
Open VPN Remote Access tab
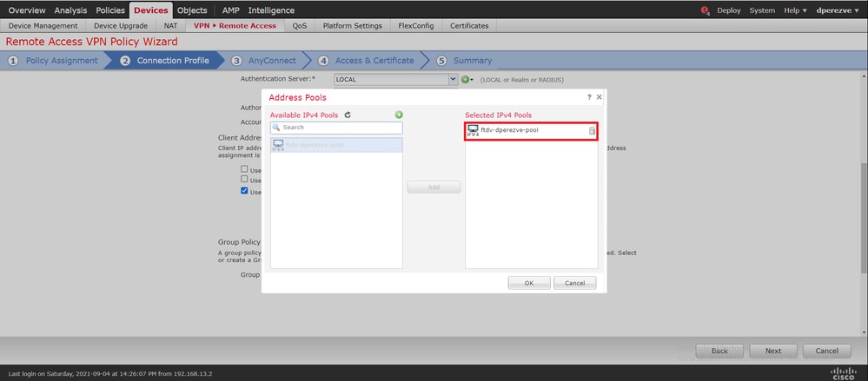tap(235, 25)
